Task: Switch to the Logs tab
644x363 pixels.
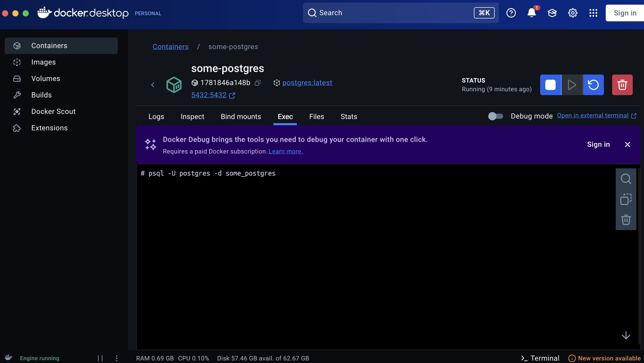Action: [156, 116]
